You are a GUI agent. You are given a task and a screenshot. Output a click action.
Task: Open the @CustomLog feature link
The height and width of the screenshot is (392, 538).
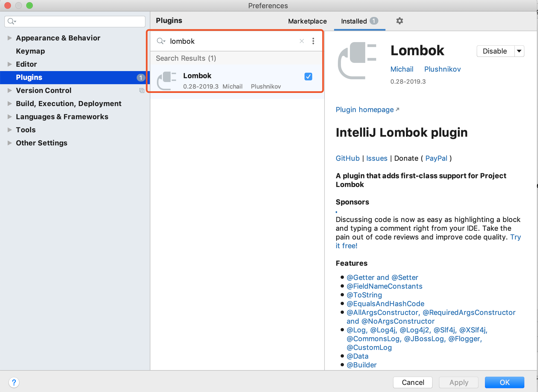tap(369, 347)
